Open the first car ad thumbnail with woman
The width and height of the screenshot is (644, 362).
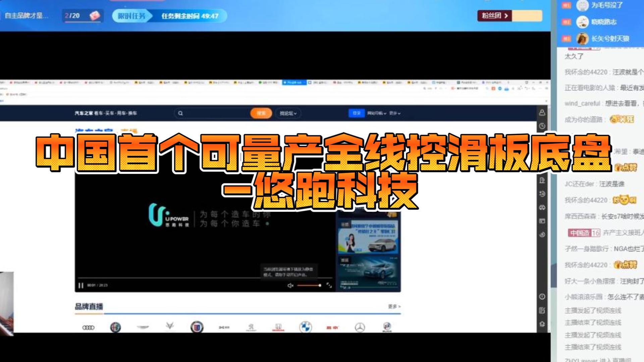[368, 237]
